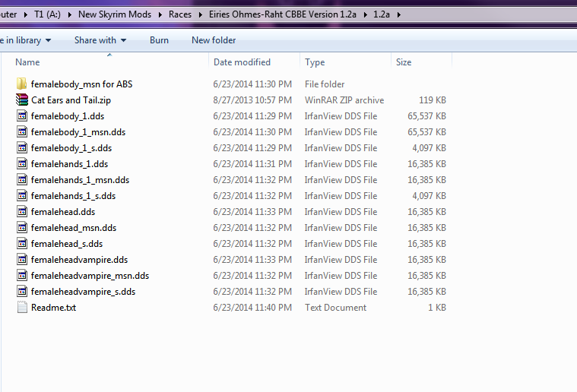
Task: Navigate to T1 (A:) in breadcrumb
Action: pyautogui.click(x=47, y=14)
